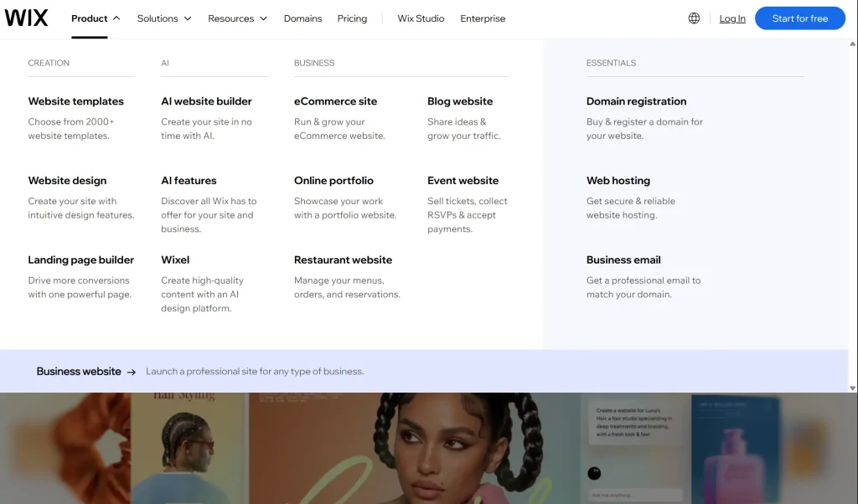The image size is (858, 504).
Task: Click the scrollbar down arrow
Action: [x=852, y=388]
